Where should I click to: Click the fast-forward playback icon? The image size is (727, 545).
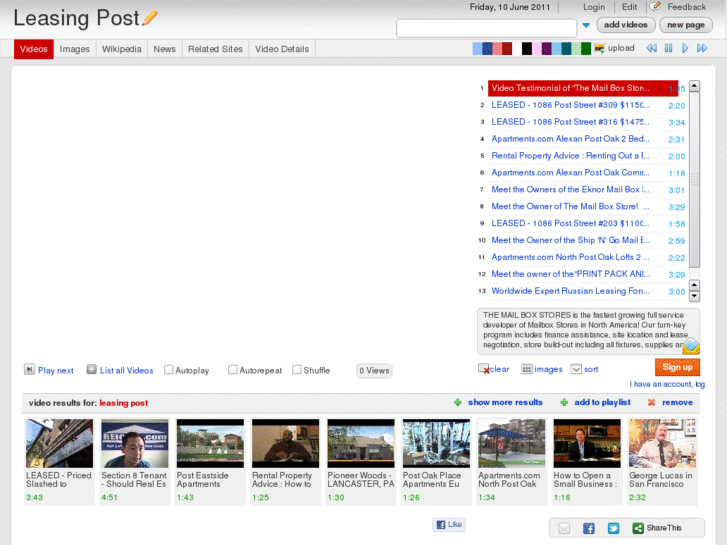click(x=703, y=48)
